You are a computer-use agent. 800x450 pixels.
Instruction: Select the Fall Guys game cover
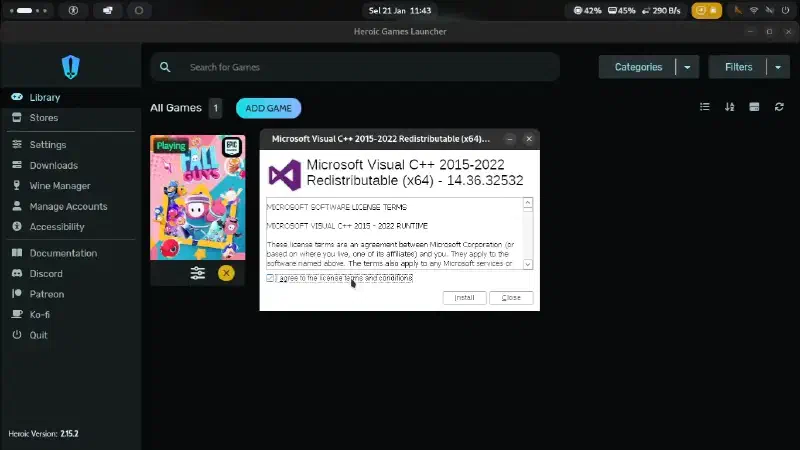[x=197, y=197]
